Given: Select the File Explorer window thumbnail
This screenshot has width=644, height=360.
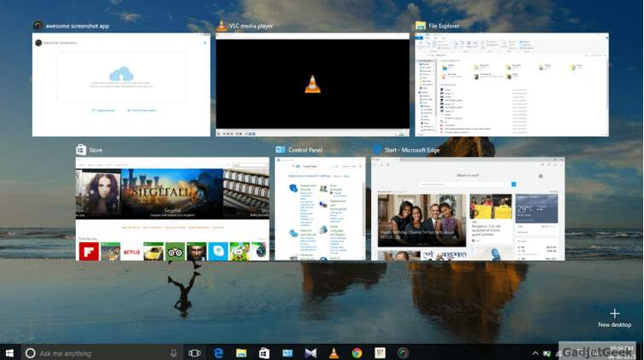Looking at the screenshot, I should tap(512, 84).
